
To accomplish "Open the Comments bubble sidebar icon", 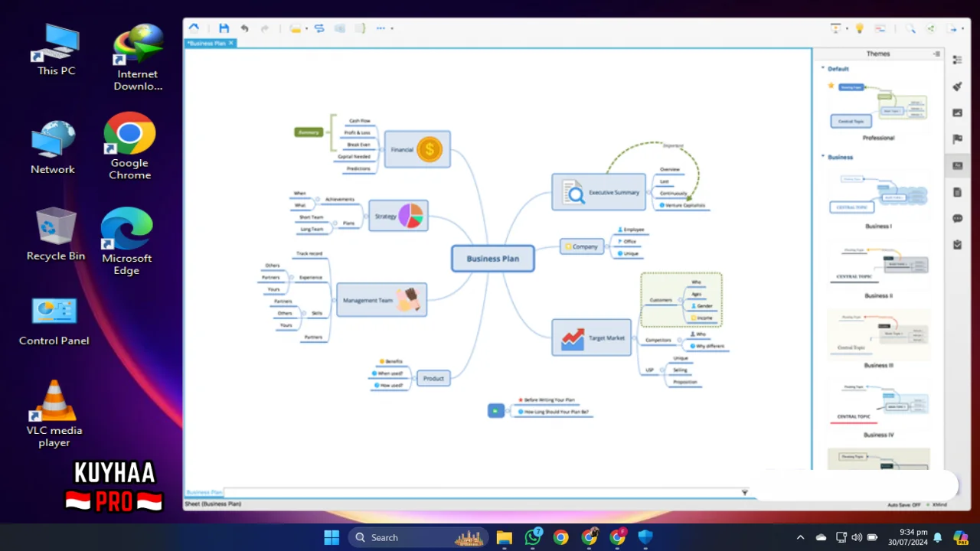I will 957,218.
